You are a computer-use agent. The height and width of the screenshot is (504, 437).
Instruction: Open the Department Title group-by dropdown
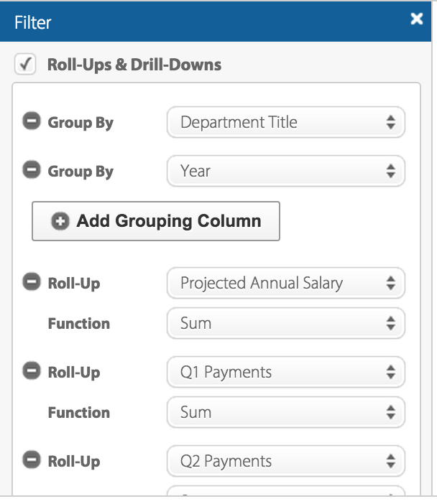285,123
